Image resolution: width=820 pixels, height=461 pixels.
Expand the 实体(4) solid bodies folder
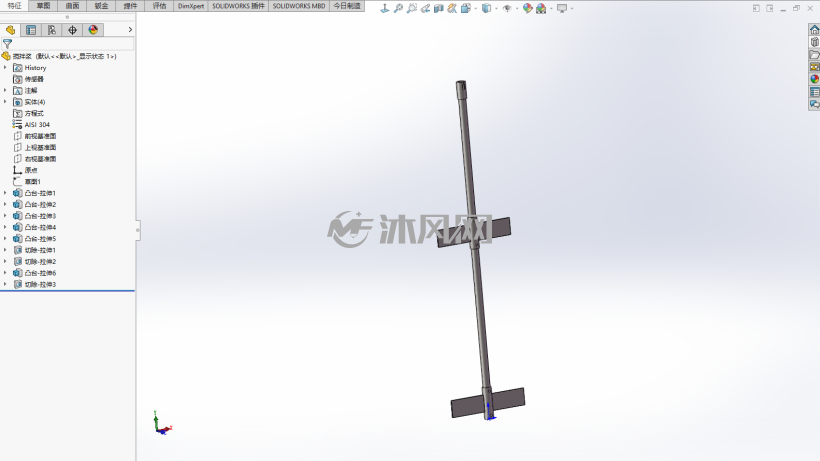[x=5, y=102]
